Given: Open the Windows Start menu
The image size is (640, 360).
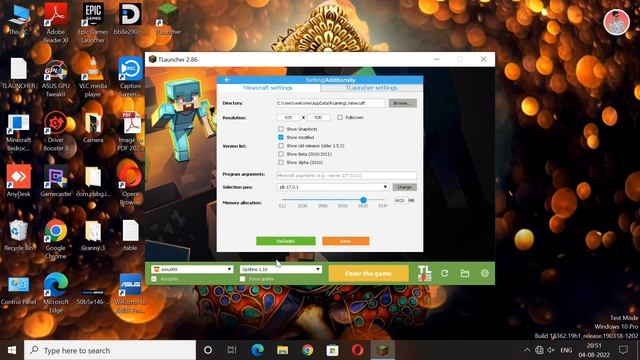Looking at the screenshot, I should (12, 350).
